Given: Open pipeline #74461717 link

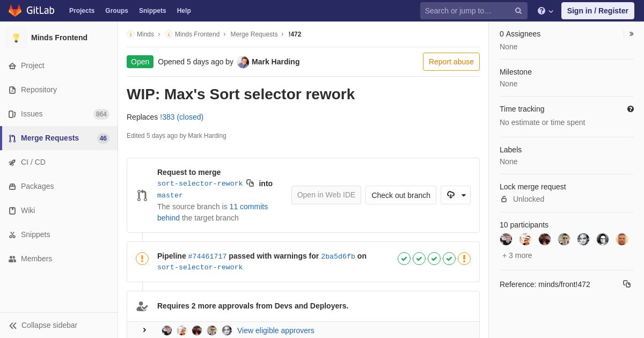Looking at the screenshot, I should click(x=207, y=256).
